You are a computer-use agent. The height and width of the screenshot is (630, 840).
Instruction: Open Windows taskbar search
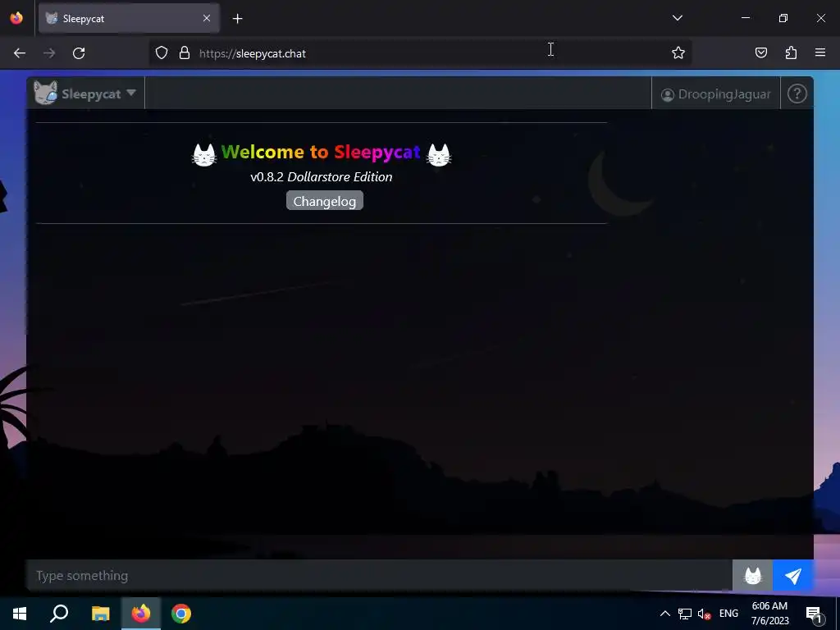59,614
